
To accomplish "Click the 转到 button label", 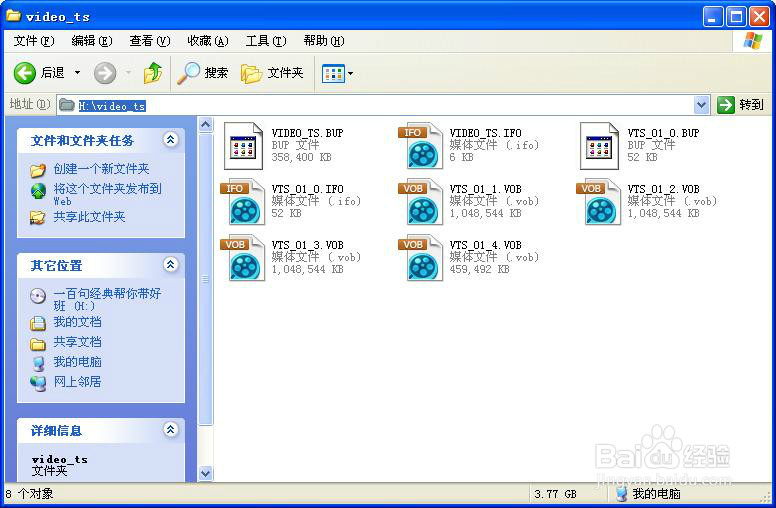I will 751,104.
